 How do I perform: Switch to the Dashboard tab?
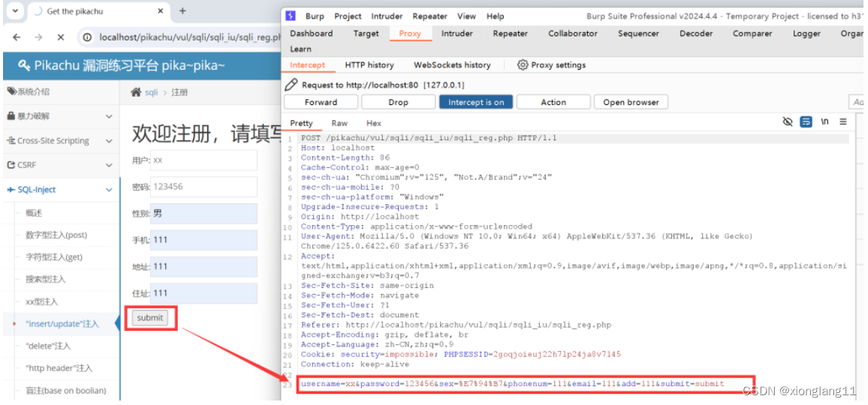(312, 34)
